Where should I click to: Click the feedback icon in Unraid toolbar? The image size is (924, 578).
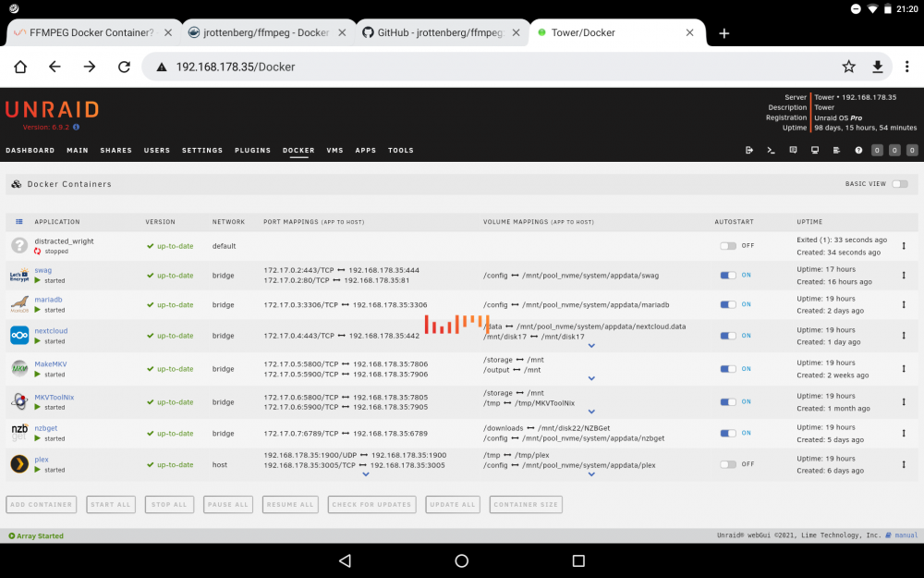[x=793, y=151]
